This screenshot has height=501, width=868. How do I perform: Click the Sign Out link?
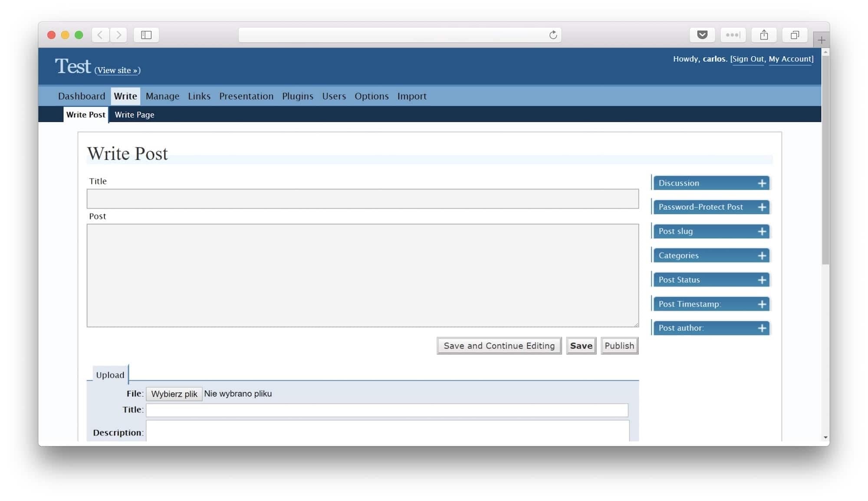748,59
